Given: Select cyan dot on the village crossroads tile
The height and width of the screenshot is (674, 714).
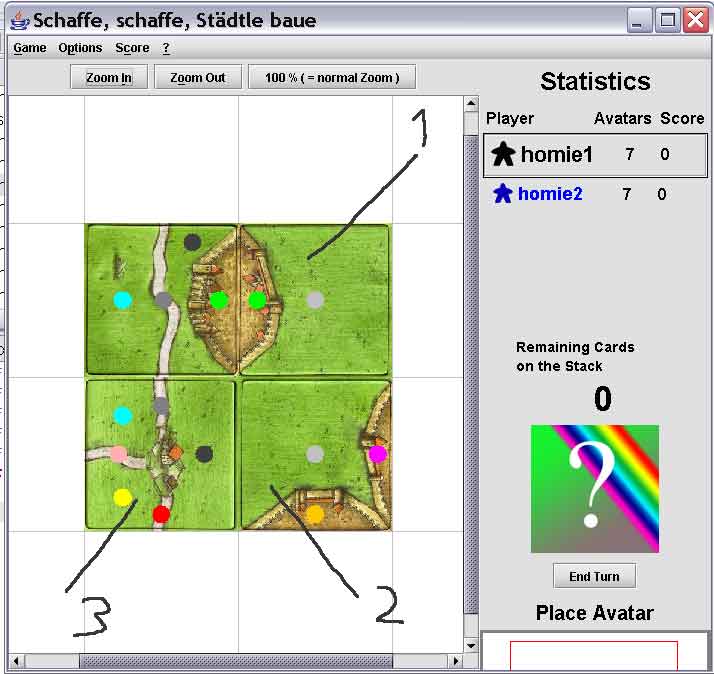Looking at the screenshot, I should click(x=122, y=416).
